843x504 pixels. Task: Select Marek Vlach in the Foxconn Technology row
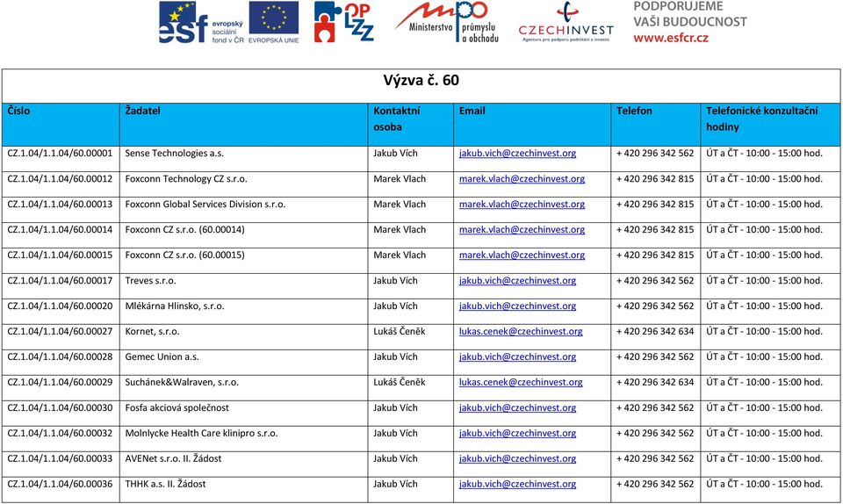(x=400, y=179)
